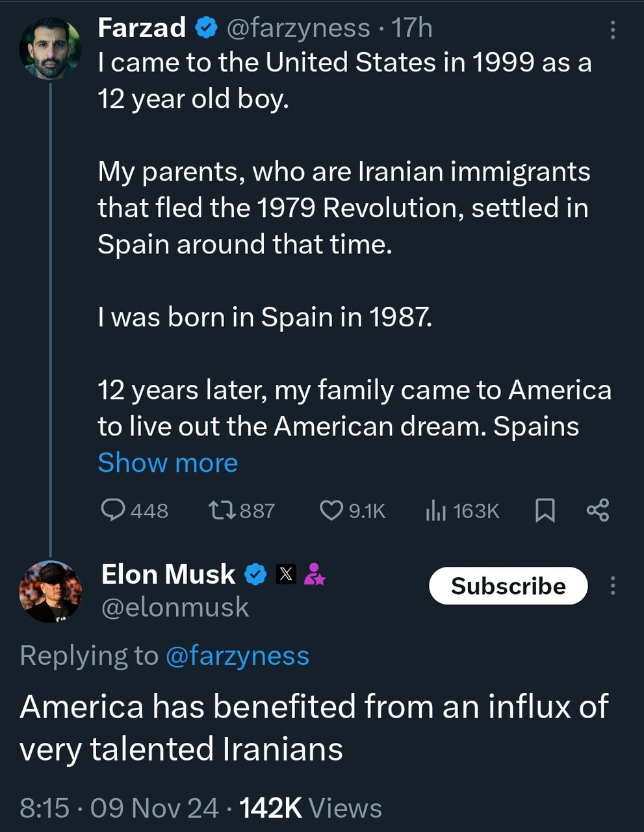
Task: Open Farzad's profile picture
Action: [x=49, y=49]
